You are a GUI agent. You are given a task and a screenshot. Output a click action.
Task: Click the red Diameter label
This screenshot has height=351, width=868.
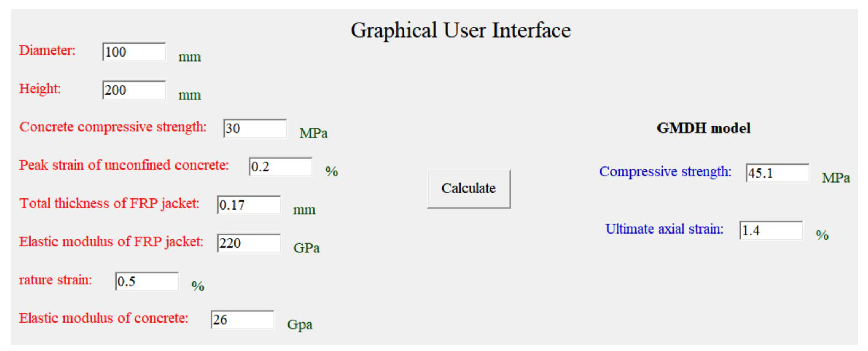point(47,51)
